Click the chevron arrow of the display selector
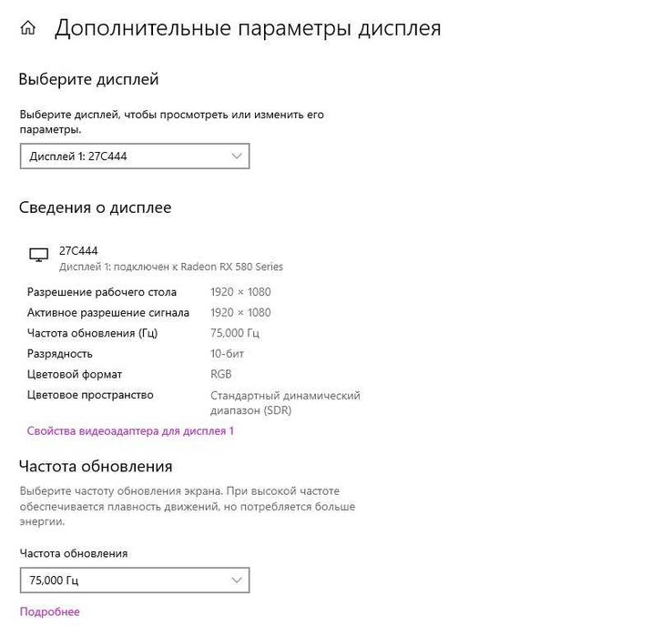The width and height of the screenshot is (672, 636). pyautogui.click(x=237, y=156)
